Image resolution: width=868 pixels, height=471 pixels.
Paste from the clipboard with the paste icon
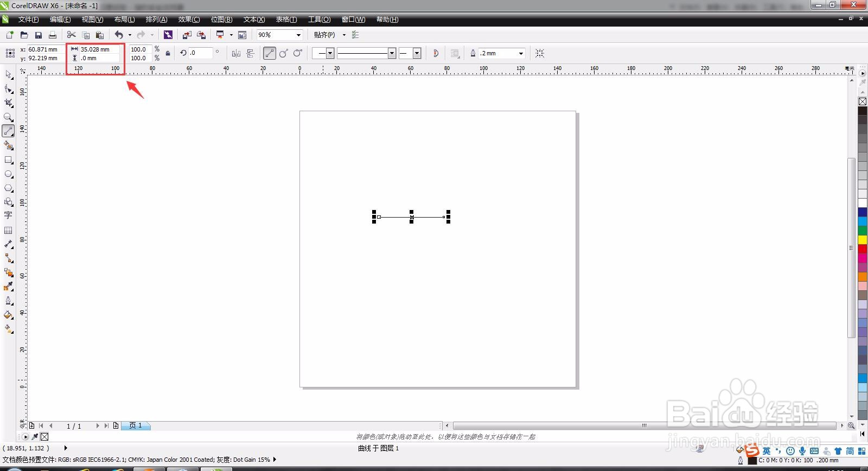[x=99, y=35]
